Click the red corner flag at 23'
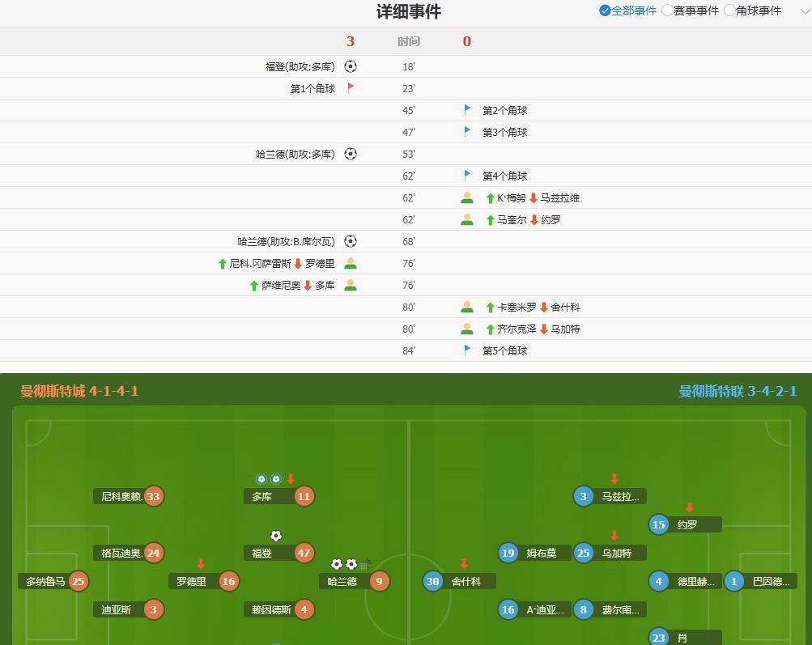 coord(351,88)
